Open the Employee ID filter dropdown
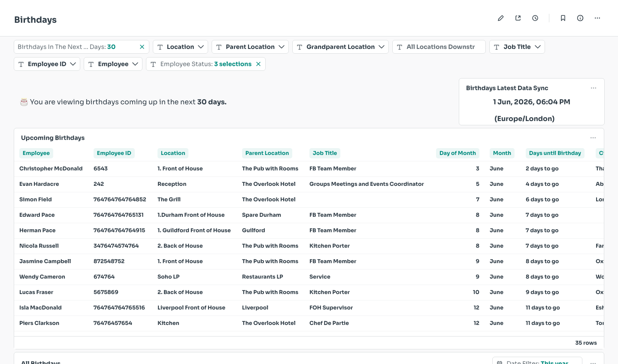The height and width of the screenshot is (364, 618). click(47, 64)
